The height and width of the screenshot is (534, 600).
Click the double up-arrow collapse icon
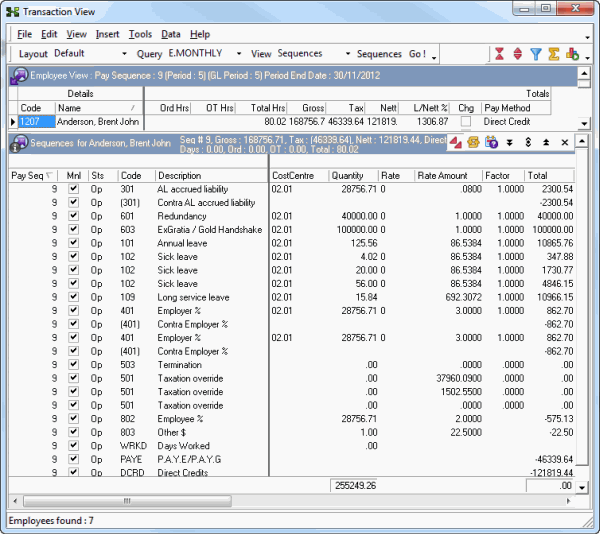546,143
